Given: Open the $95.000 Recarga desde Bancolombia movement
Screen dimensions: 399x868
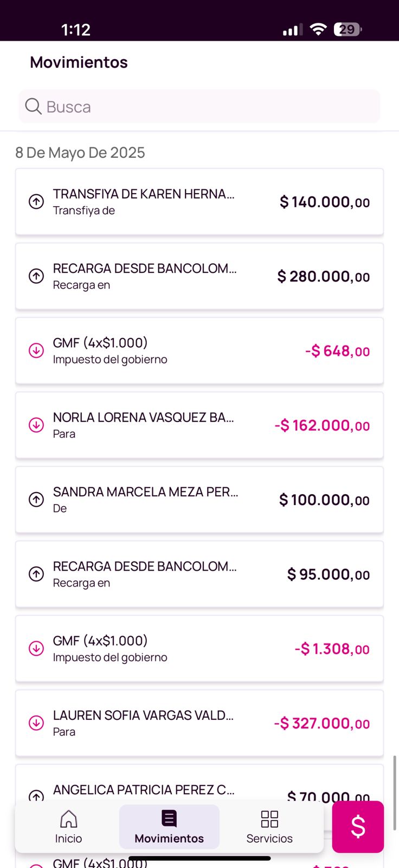Looking at the screenshot, I should click(199, 574).
